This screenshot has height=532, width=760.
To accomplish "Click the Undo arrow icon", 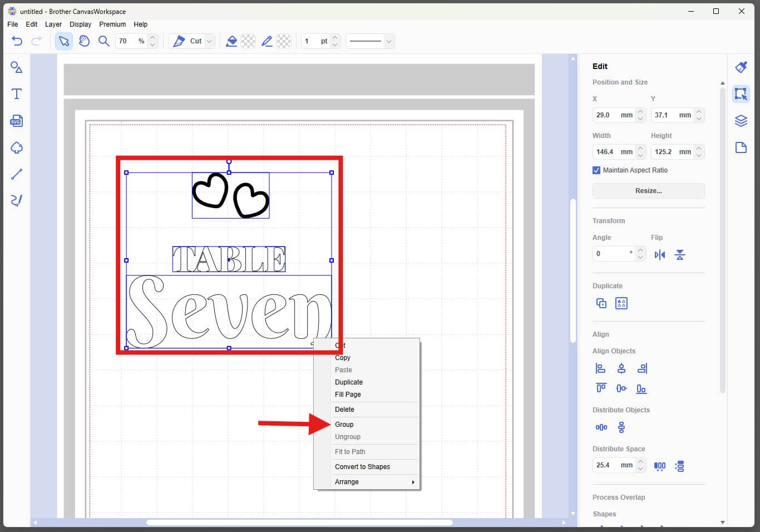I will (x=17, y=41).
